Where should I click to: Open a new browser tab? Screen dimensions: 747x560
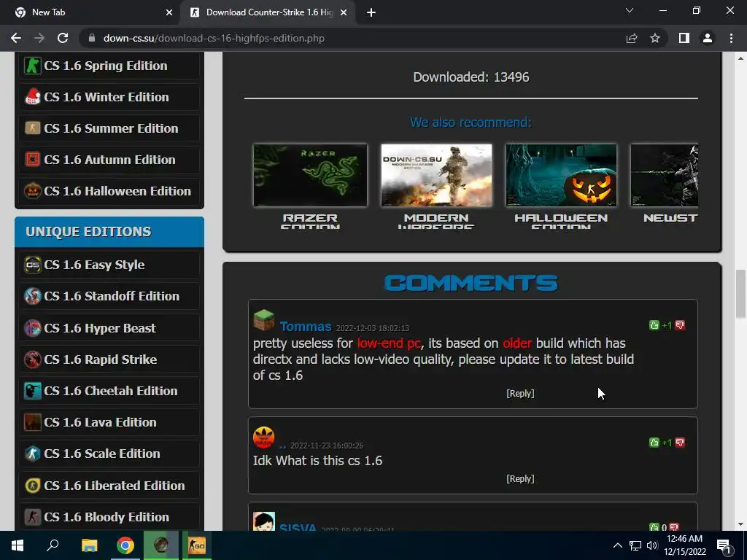click(371, 12)
